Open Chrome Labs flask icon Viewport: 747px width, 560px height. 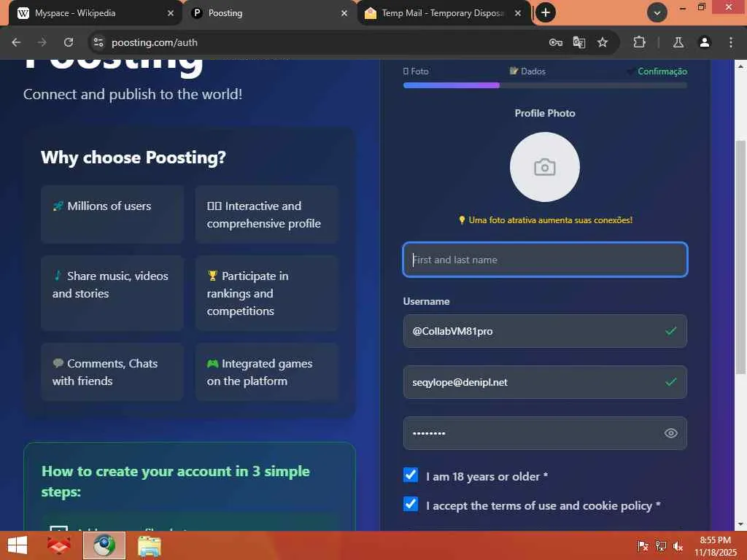coord(678,42)
